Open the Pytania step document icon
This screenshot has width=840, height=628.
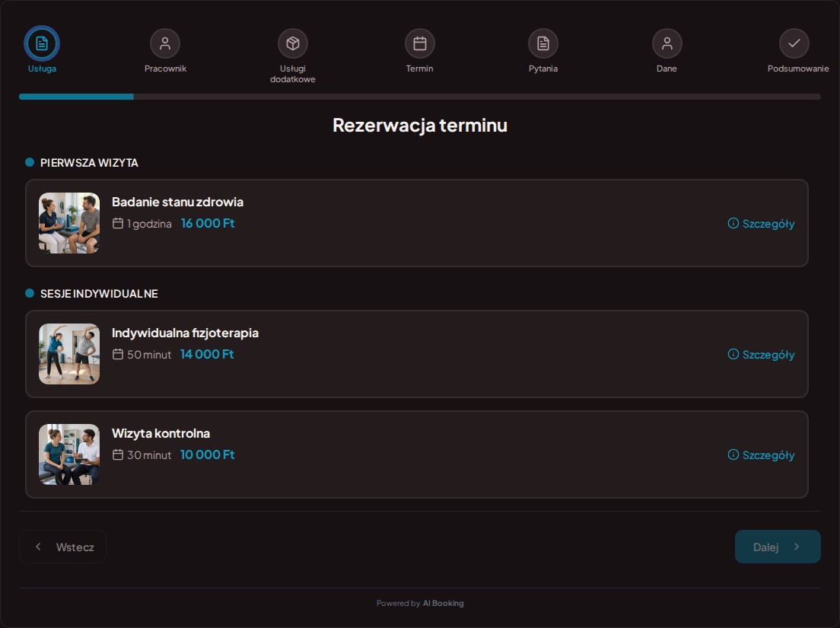(543, 43)
